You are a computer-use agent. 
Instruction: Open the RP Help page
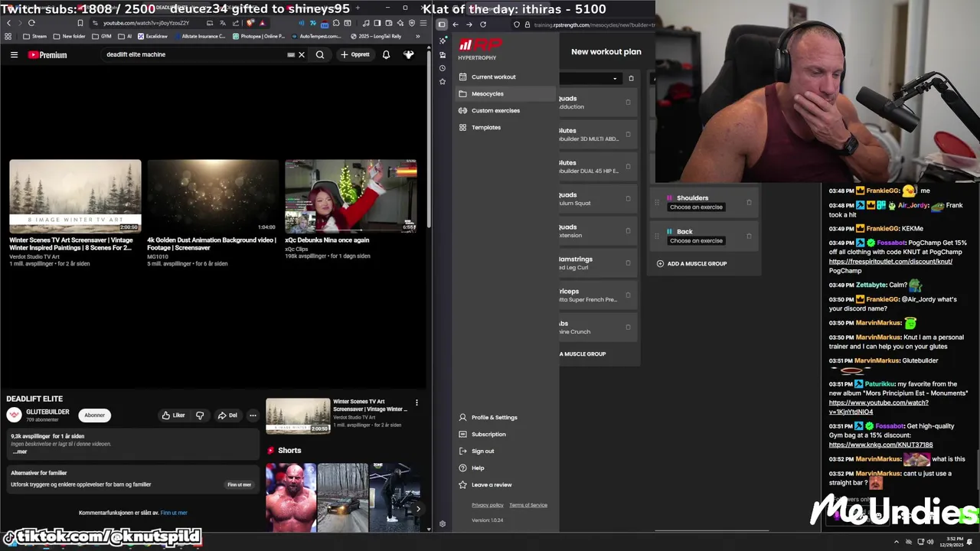(x=471, y=468)
